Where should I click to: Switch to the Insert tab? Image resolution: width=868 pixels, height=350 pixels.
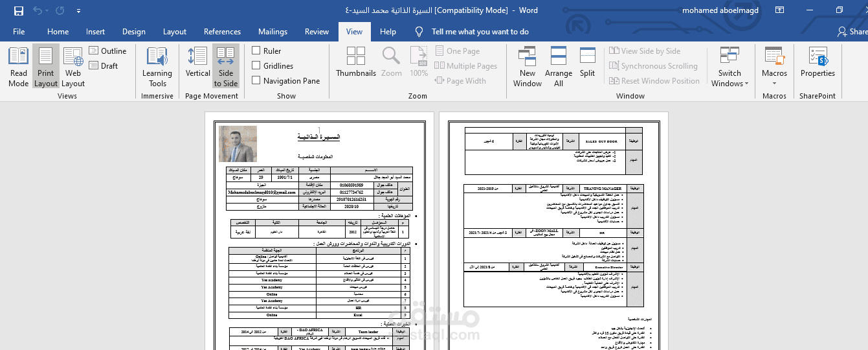point(95,32)
